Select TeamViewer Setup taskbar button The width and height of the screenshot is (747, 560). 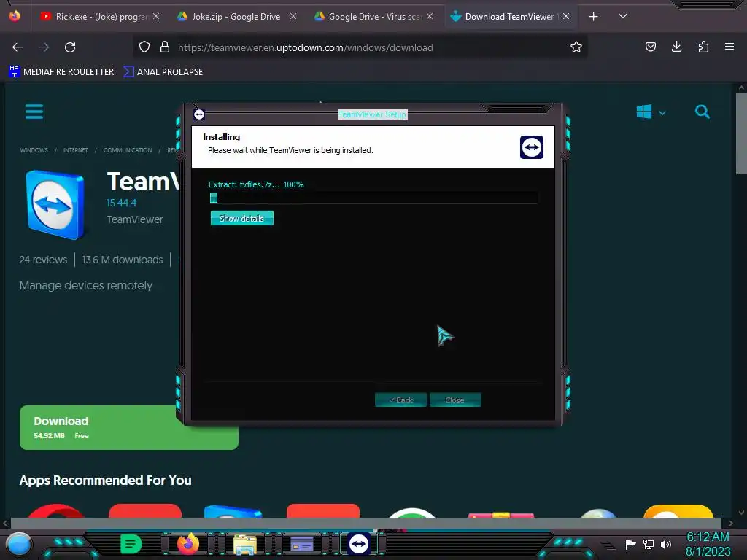(x=359, y=544)
